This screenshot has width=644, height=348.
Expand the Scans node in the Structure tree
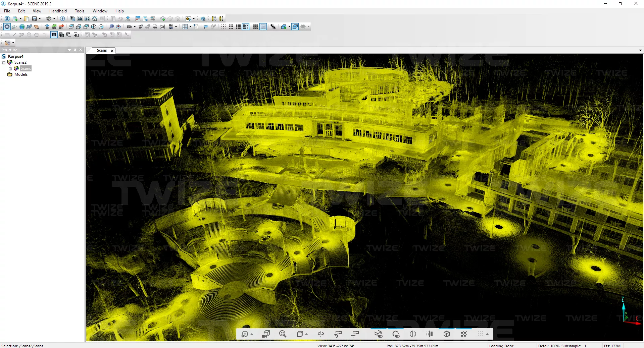10,68
